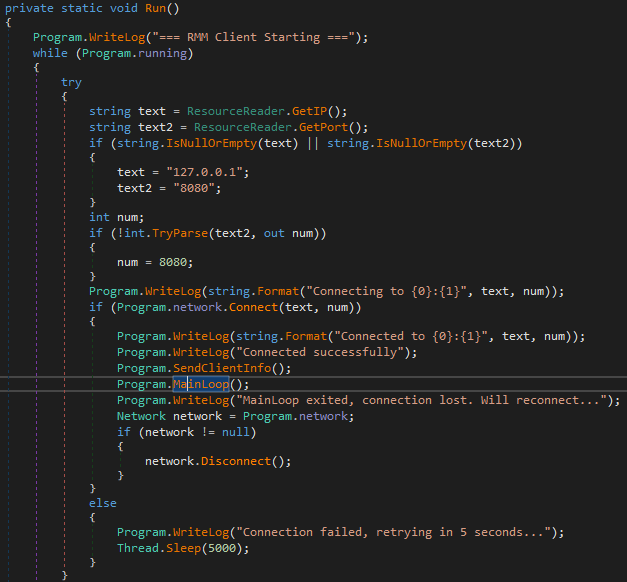Jump to the Sleep method on Thread
627x582 pixels.
click(x=190, y=547)
